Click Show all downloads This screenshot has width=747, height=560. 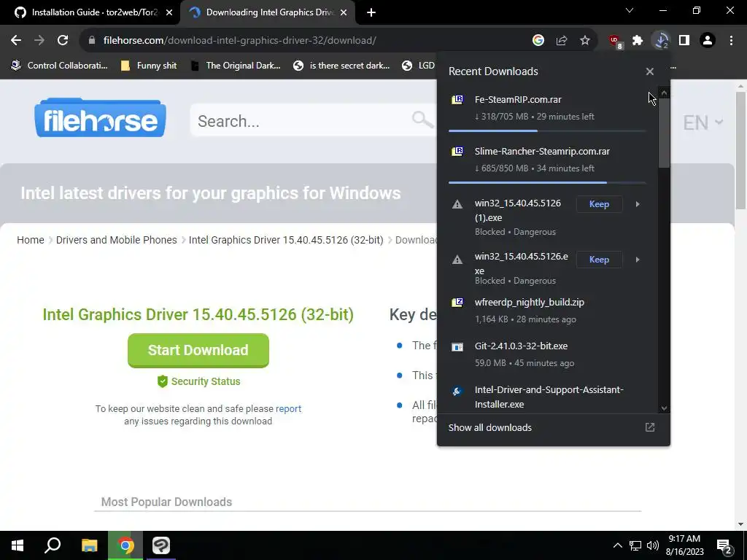pyautogui.click(x=489, y=427)
